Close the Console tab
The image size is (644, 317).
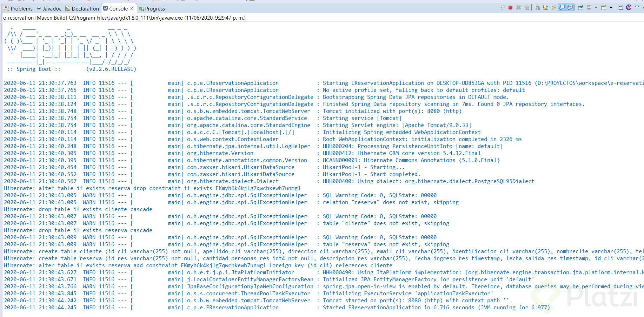(132, 8)
